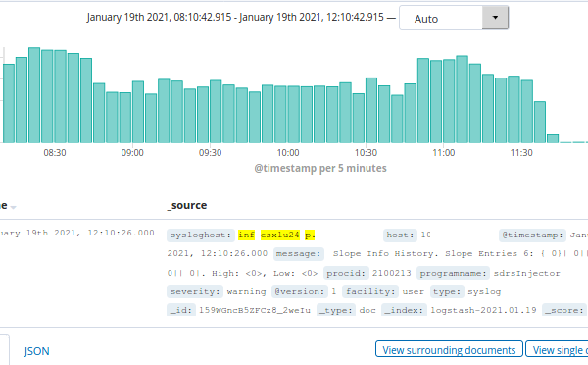Image resolution: width=588 pixels, height=365 pixels.
Task: Click the tallest histogram bar before 08:30
Action: click(x=34, y=95)
